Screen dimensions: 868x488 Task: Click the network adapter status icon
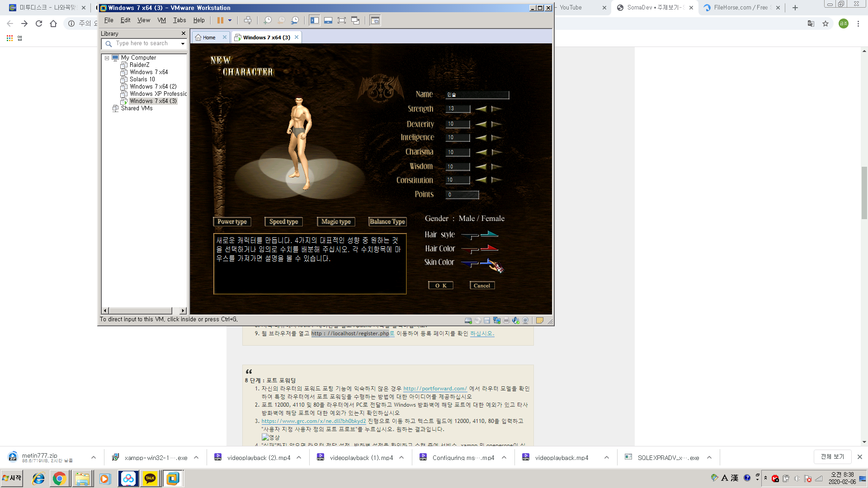(496, 320)
